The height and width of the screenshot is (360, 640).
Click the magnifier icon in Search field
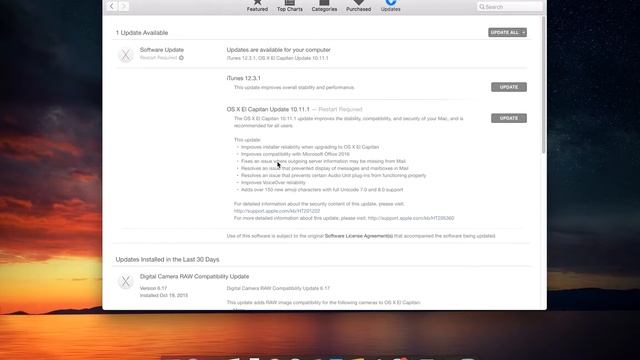pos(482,7)
